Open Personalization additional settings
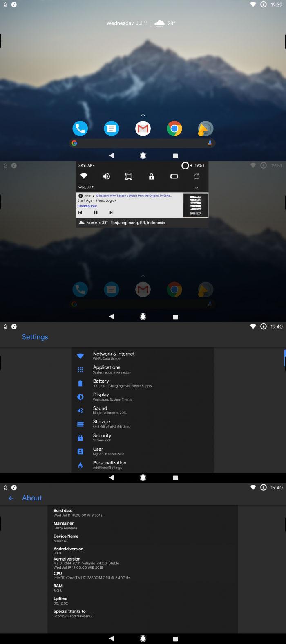Viewport: 286px width, 644px height. 143,465
